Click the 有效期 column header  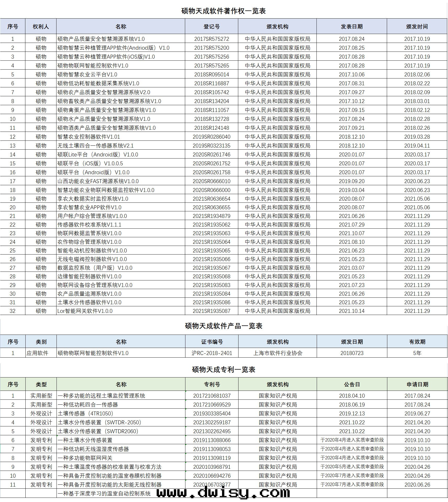417,342
